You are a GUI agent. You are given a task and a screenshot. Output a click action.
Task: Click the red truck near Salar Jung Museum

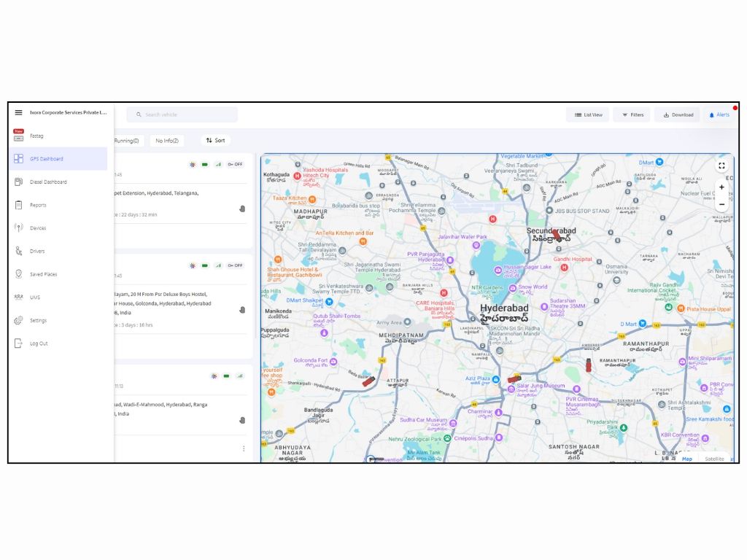point(514,379)
